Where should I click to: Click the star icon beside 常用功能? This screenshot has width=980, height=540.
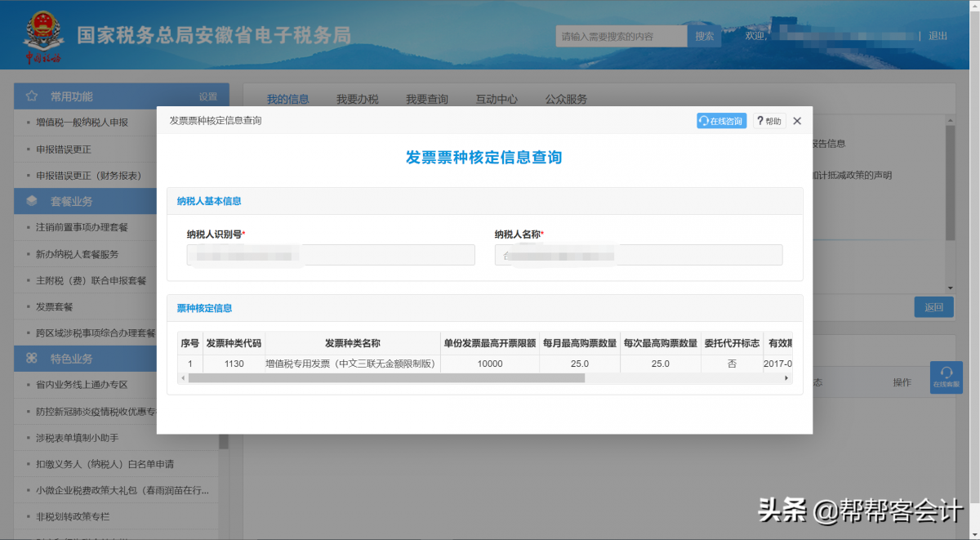point(32,96)
